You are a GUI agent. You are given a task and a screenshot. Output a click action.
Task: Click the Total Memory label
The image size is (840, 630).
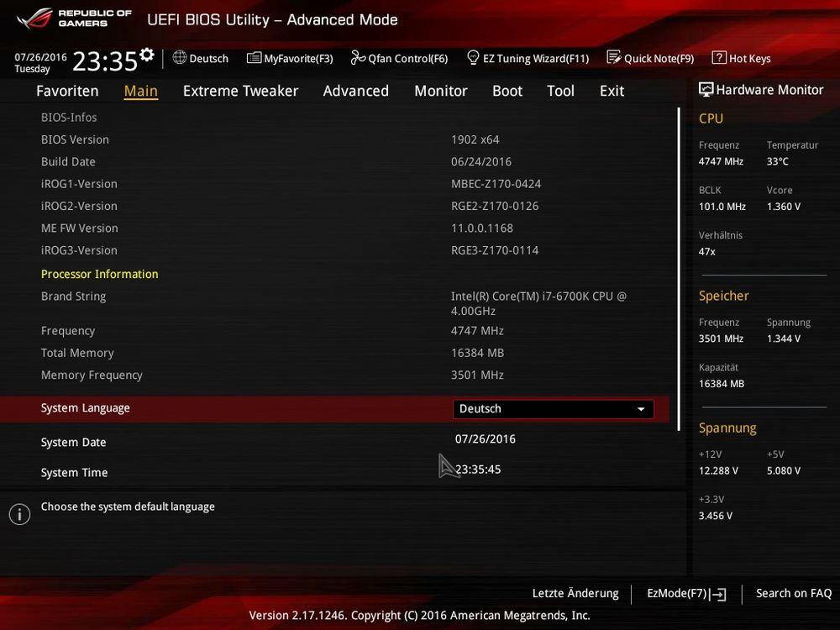click(x=77, y=354)
